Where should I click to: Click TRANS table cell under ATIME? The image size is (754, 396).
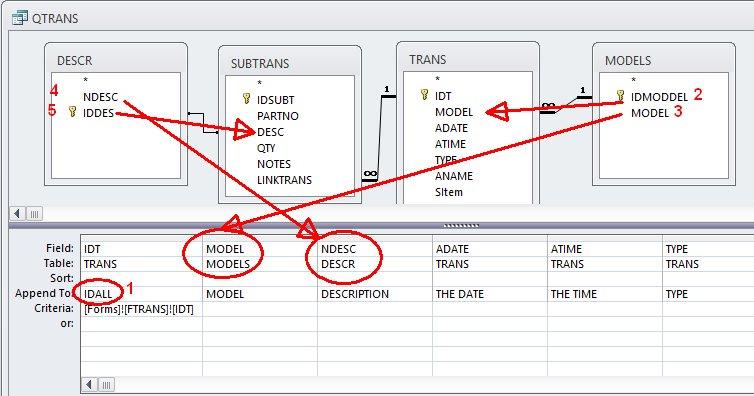pyautogui.click(x=605, y=264)
